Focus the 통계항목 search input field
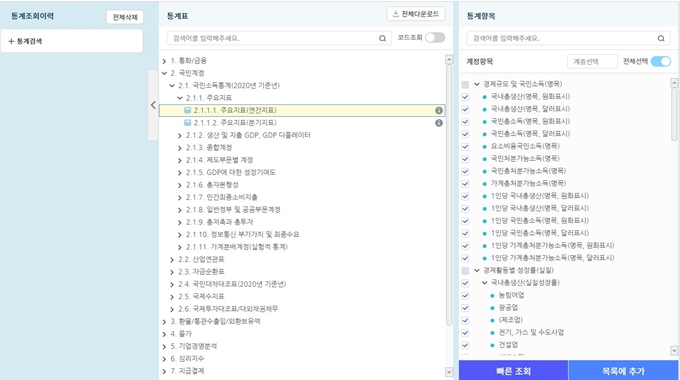 click(569, 38)
